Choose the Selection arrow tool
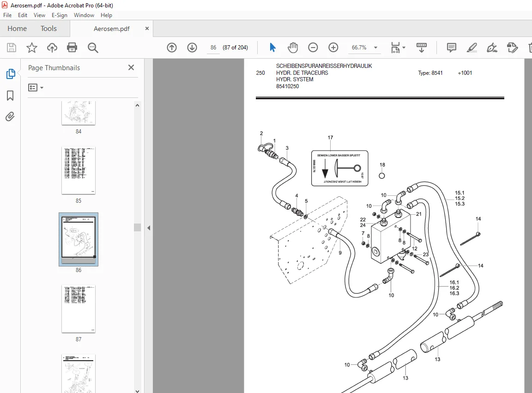Image resolution: width=532 pixels, height=393 pixels. click(272, 48)
